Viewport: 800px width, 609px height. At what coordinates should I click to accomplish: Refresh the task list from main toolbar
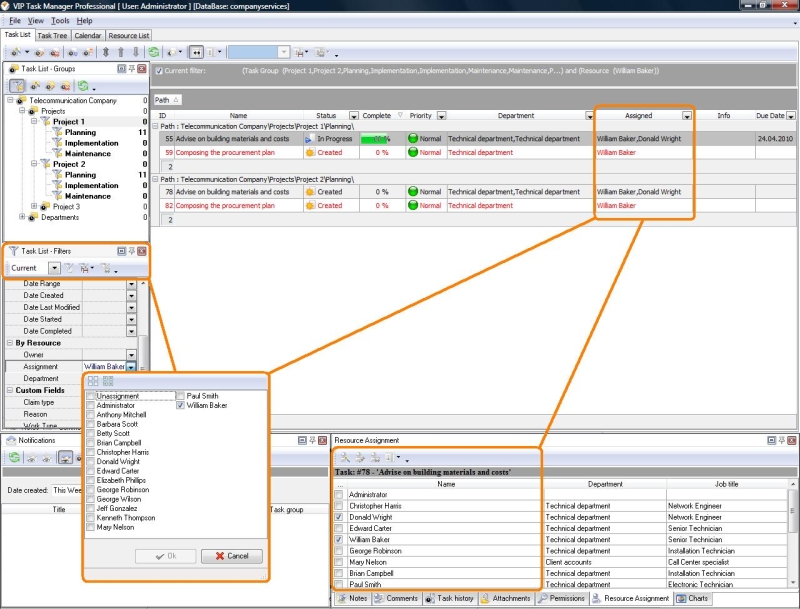154,52
